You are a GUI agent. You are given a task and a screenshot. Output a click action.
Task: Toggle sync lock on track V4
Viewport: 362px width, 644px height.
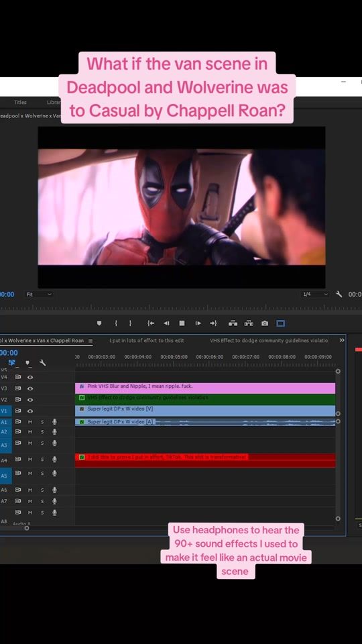tap(18, 377)
